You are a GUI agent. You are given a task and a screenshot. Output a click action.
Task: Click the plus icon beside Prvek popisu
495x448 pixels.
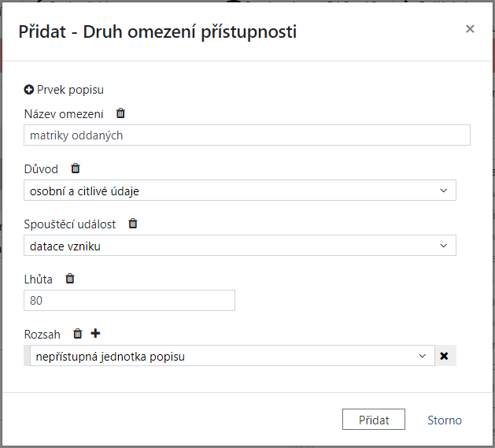click(x=29, y=90)
